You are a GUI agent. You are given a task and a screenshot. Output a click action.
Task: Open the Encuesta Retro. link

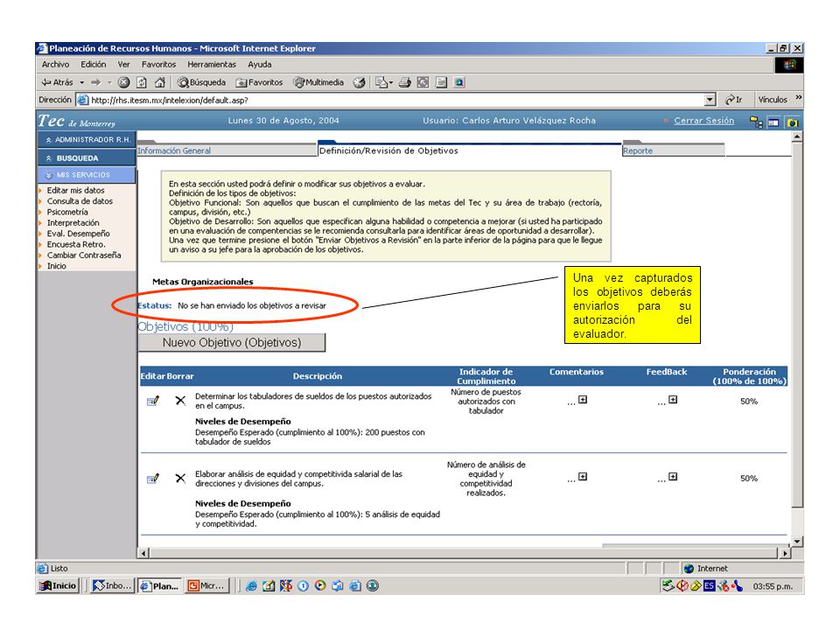click(x=76, y=244)
